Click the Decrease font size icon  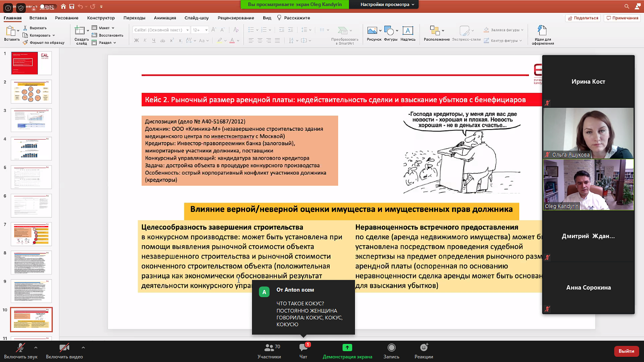(x=222, y=30)
